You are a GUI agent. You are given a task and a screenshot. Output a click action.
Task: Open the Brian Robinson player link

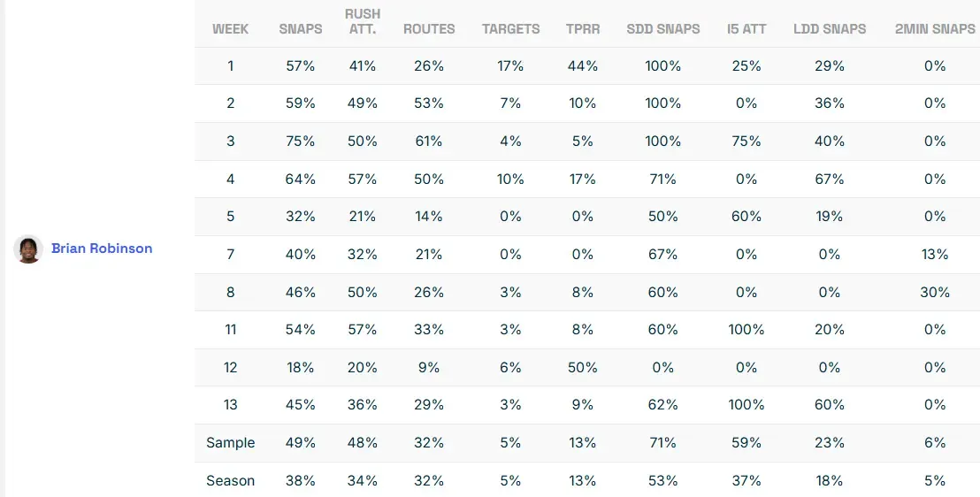point(102,248)
